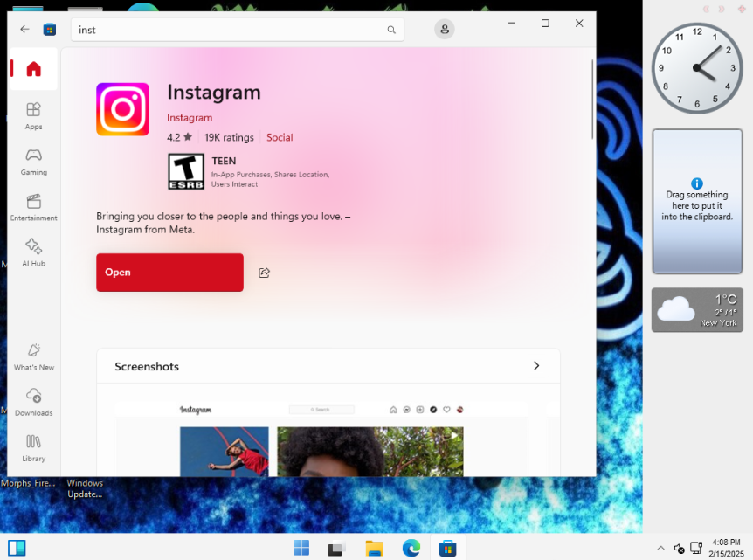Open File Explorer from the taskbar

375,548
